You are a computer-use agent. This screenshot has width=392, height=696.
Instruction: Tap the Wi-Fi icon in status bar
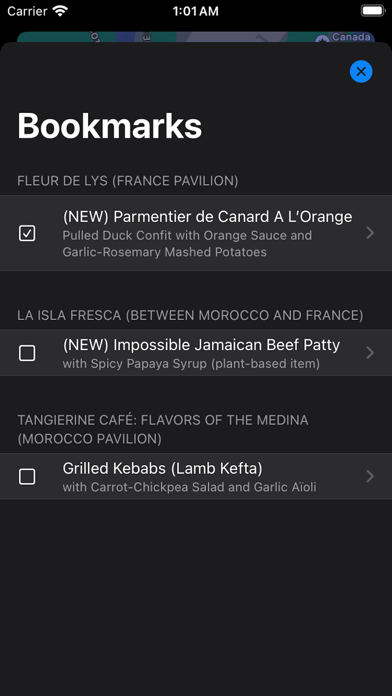coord(60,11)
